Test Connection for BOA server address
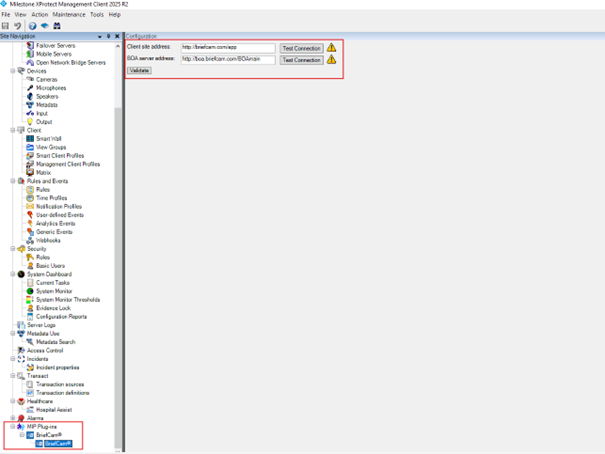 pos(301,60)
